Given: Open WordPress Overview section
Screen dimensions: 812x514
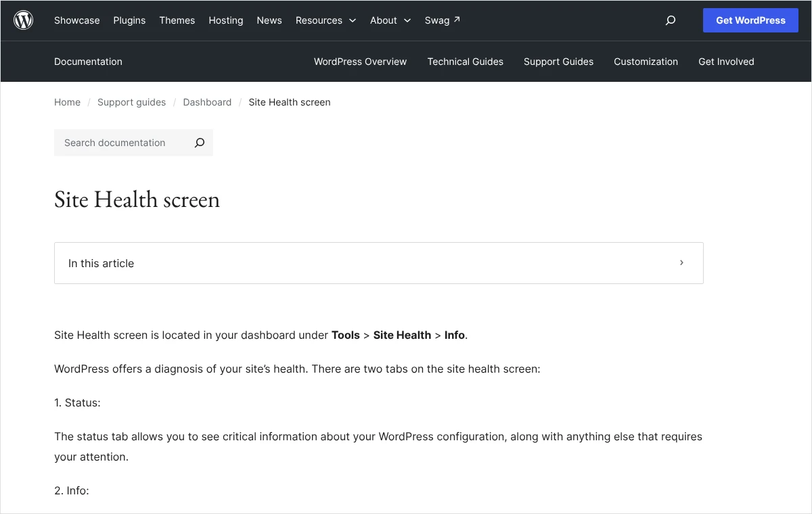Looking at the screenshot, I should click(x=361, y=62).
